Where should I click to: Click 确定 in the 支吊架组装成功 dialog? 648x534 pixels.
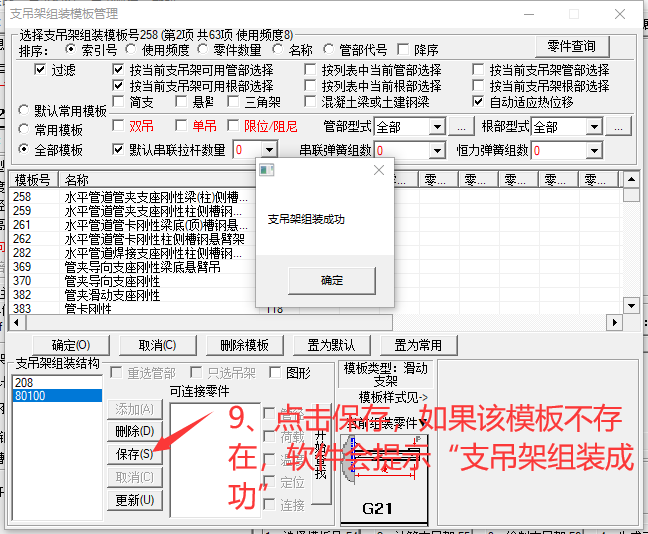tap(331, 280)
